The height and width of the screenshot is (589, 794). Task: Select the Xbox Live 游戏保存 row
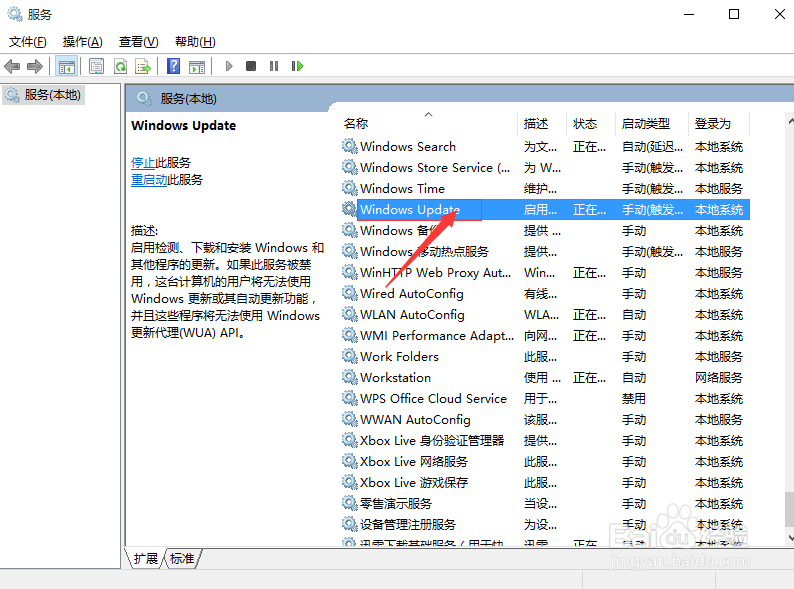[545, 483]
